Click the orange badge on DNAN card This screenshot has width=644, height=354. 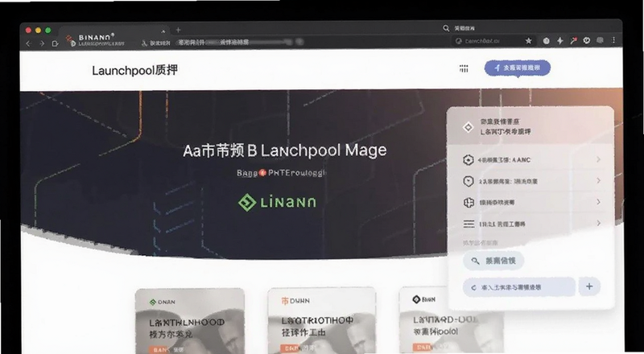pos(159,350)
